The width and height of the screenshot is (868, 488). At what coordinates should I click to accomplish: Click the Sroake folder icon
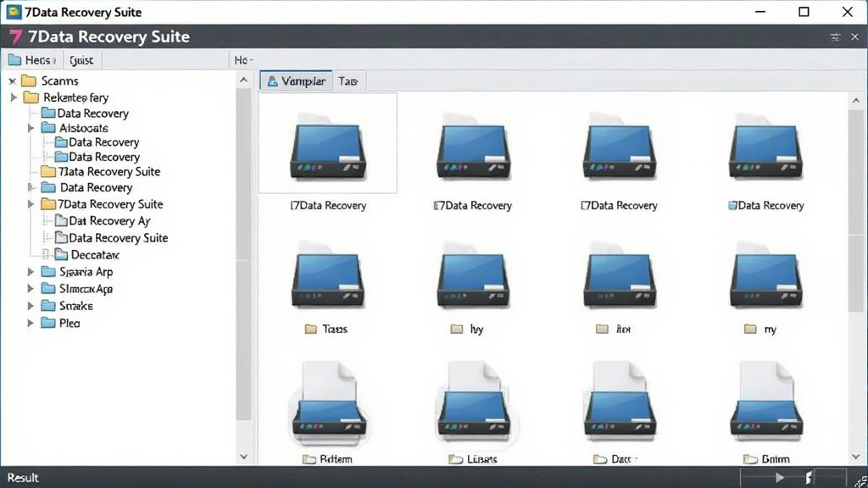tap(48, 305)
